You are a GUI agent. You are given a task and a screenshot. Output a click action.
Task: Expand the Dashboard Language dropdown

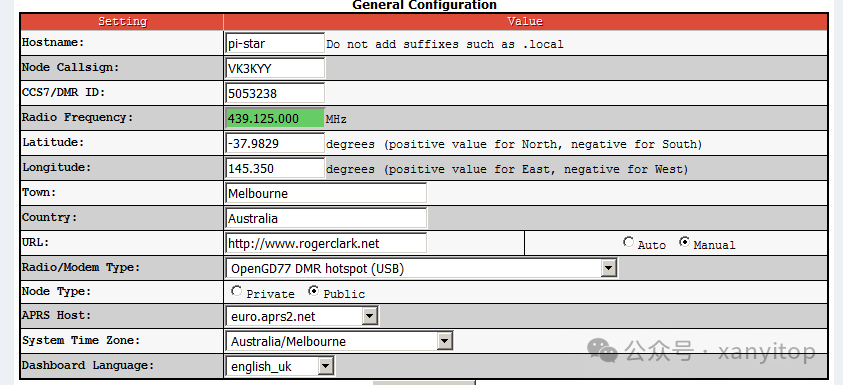pos(325,367)
